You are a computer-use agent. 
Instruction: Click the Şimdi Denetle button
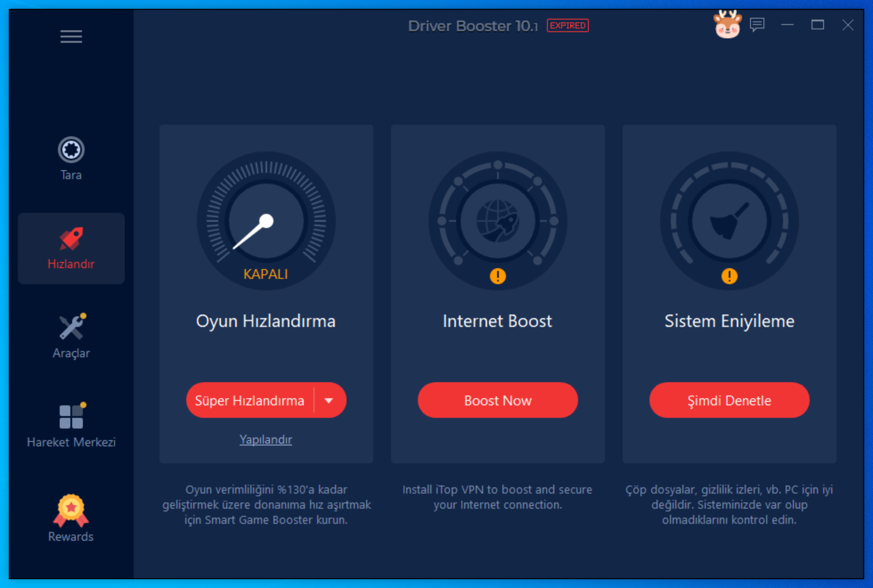729,400
